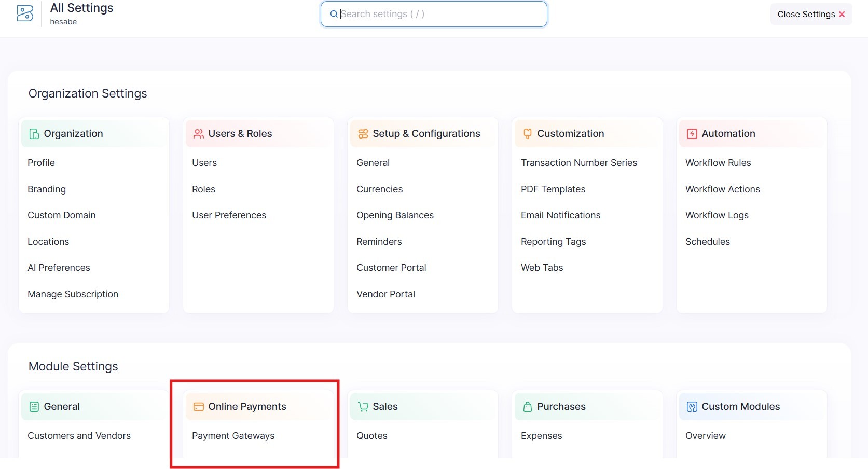Click the Setup & Configurations icon
The image size is (868, 469).
tap(363, 134)
